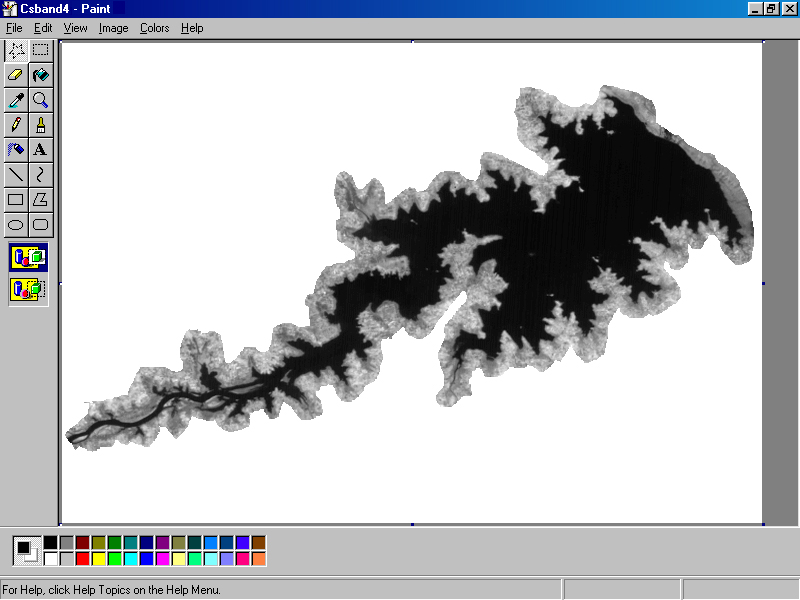Choose the brown swatch

coord(259,542)
